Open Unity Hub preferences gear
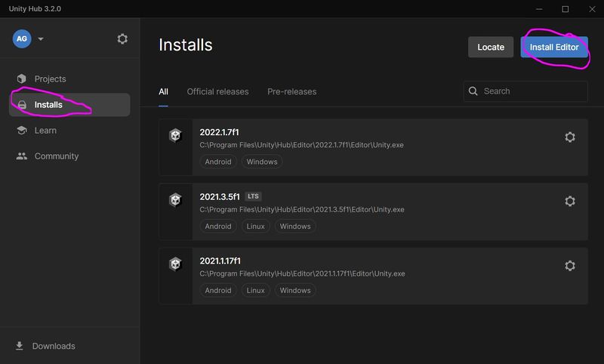This screenshot has width=604, height=364. tap(122, 39)
